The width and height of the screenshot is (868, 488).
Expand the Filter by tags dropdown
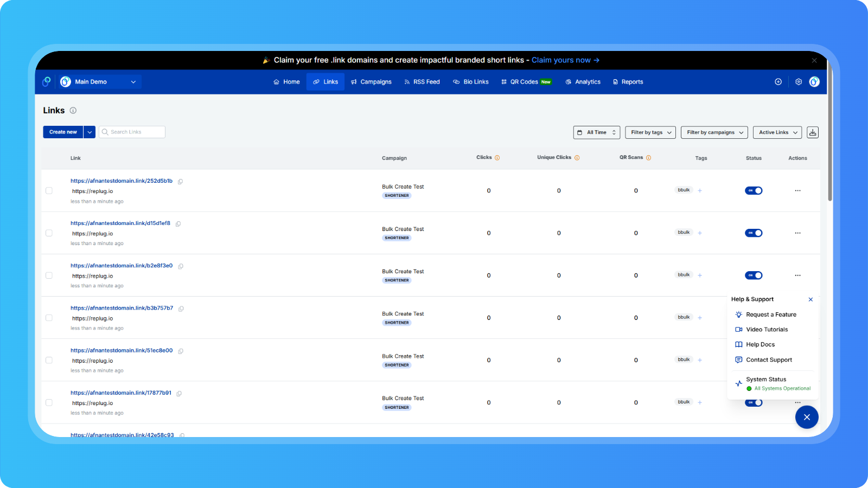pos(650,132)
